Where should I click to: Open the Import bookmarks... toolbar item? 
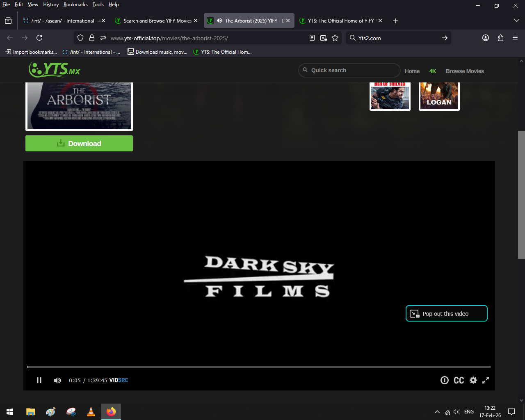coord(31,52)
